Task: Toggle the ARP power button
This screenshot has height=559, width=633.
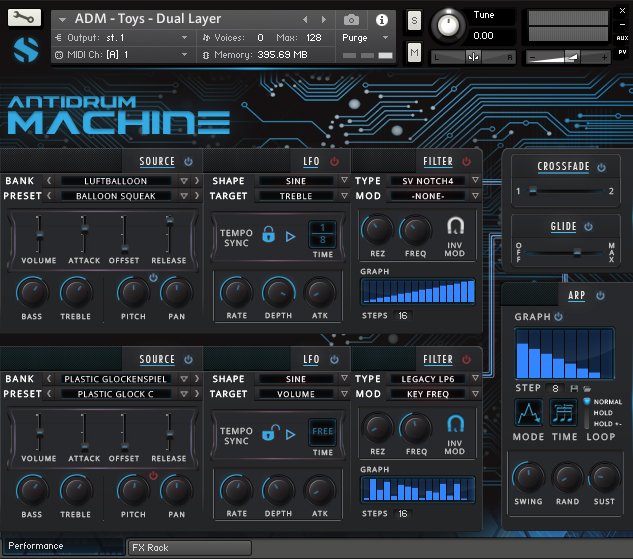Action: tap(599, 295)
